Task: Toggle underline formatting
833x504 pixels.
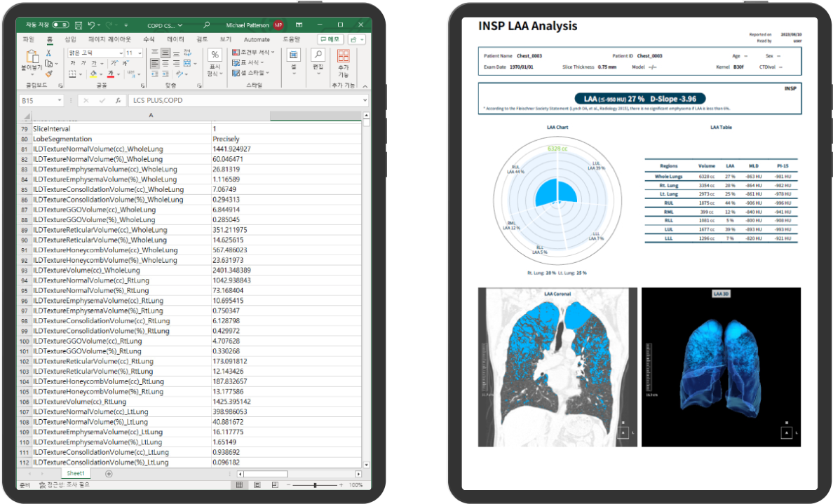Action: [x=94, y=63]
